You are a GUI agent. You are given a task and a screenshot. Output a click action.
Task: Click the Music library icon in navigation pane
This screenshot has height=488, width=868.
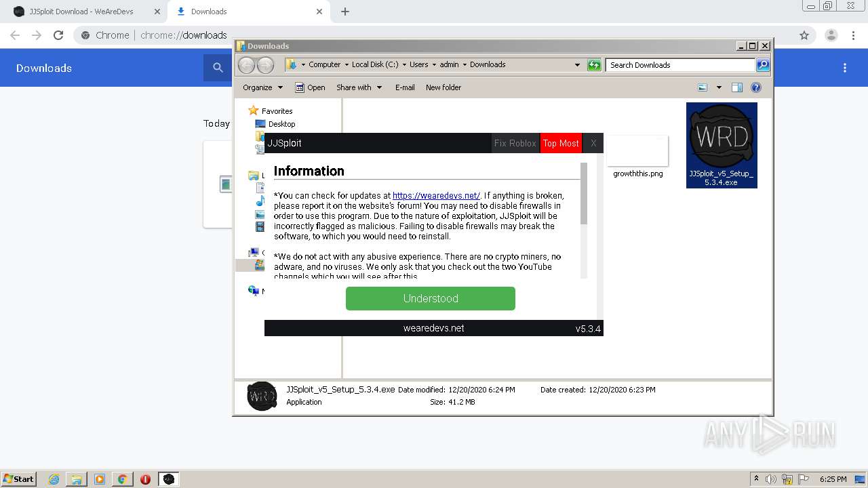coord(260,201)
